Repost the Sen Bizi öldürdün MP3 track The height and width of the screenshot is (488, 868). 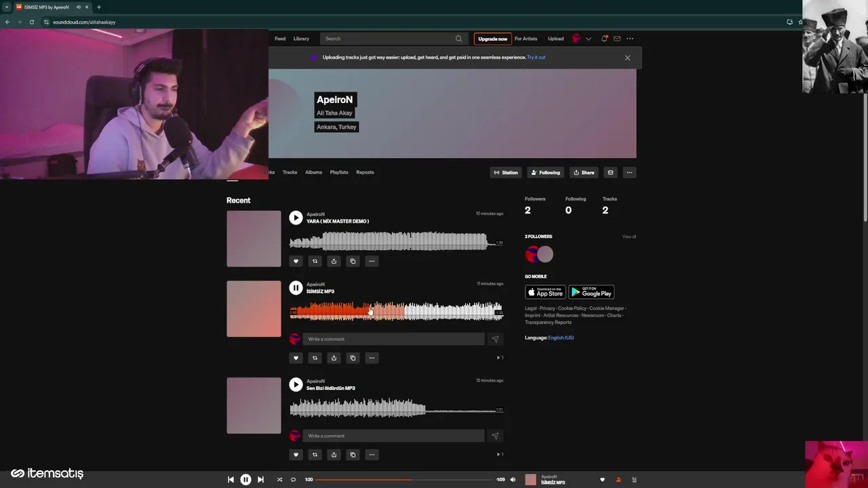pyautogui.click(x=315, y=455)
